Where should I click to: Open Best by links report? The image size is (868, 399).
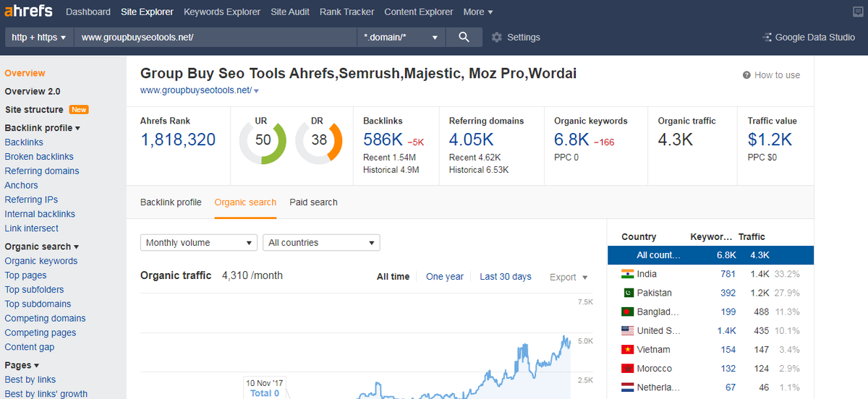[30, 379]
